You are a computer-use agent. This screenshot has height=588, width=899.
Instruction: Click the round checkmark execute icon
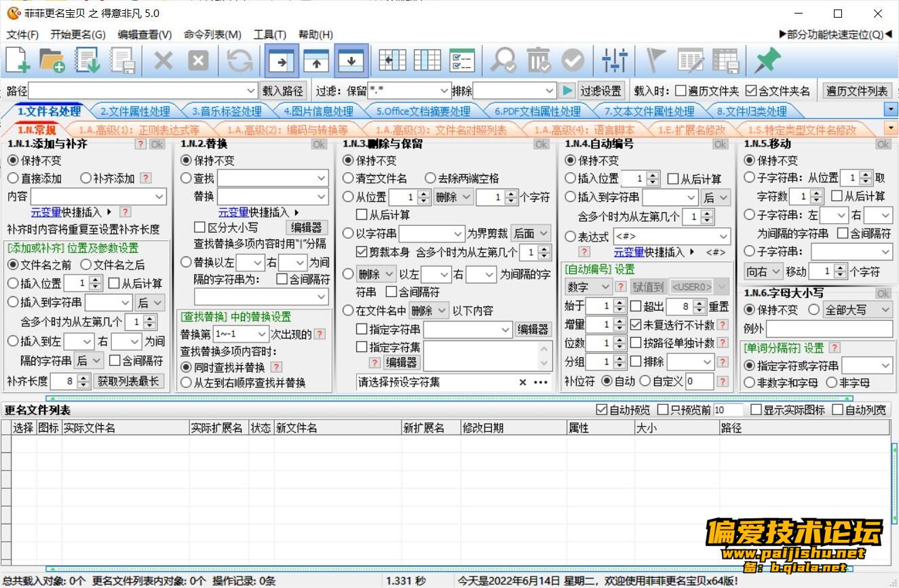[x=573, y=61]
